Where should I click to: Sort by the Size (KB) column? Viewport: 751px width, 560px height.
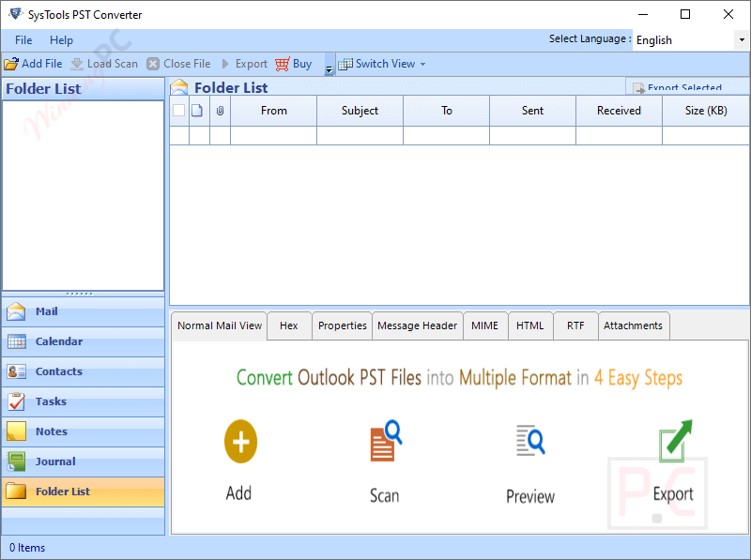[x=706, y=111]
